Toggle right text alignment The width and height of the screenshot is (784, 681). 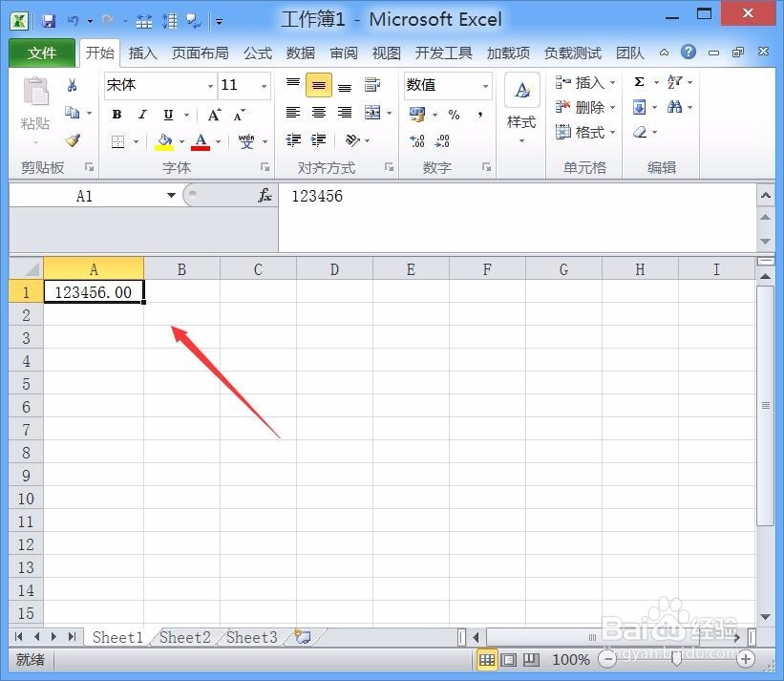[345, 113]
